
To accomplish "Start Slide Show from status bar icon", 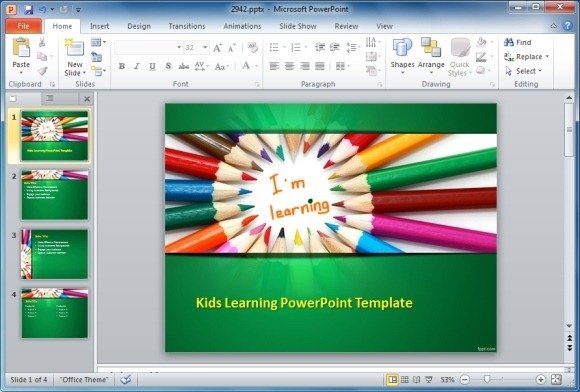I will pyautogui.click(x=429, y=379).
